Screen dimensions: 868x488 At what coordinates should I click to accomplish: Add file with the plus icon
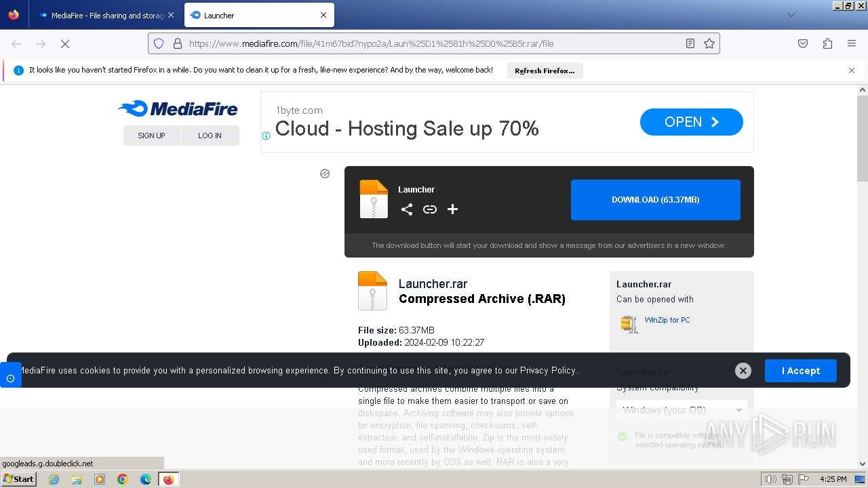452,209
